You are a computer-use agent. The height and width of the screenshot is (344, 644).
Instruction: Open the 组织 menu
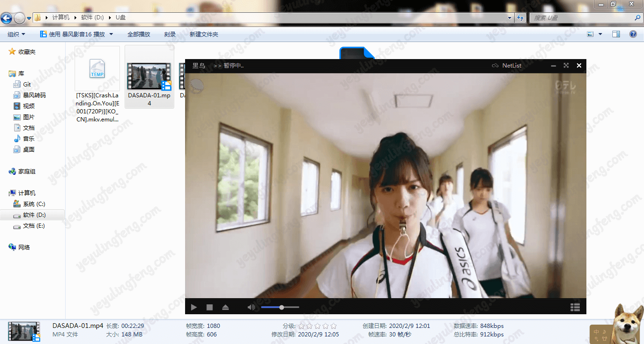(17, 34)
